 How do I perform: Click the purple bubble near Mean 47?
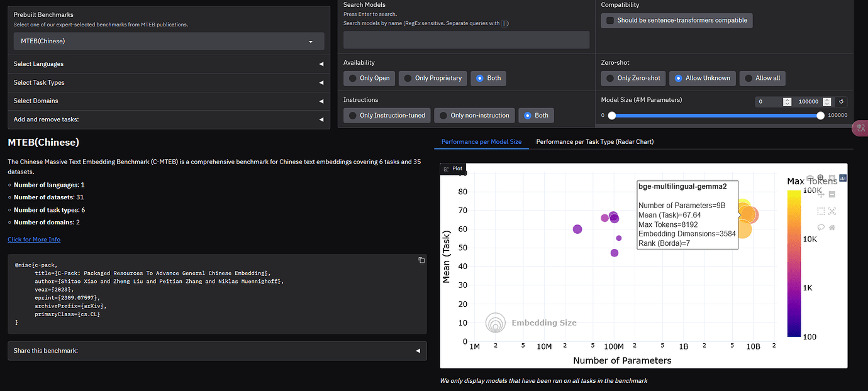pos(615,253)
